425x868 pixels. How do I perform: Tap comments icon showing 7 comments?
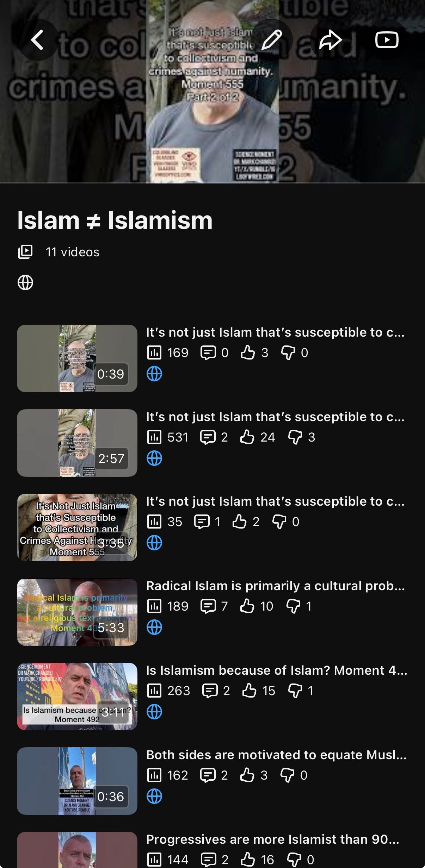tap(208, 606)
